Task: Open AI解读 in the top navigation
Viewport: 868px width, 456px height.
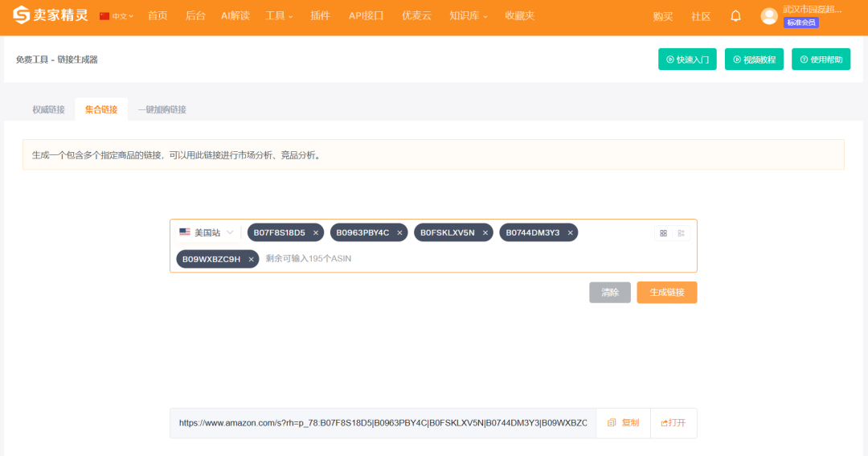Action: [x=235, y=16]
